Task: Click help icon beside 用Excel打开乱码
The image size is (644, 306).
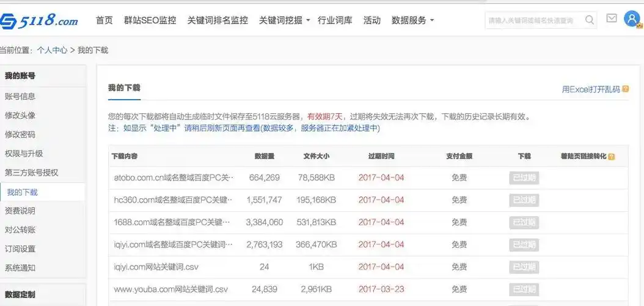Action: [x=626, y=89]
